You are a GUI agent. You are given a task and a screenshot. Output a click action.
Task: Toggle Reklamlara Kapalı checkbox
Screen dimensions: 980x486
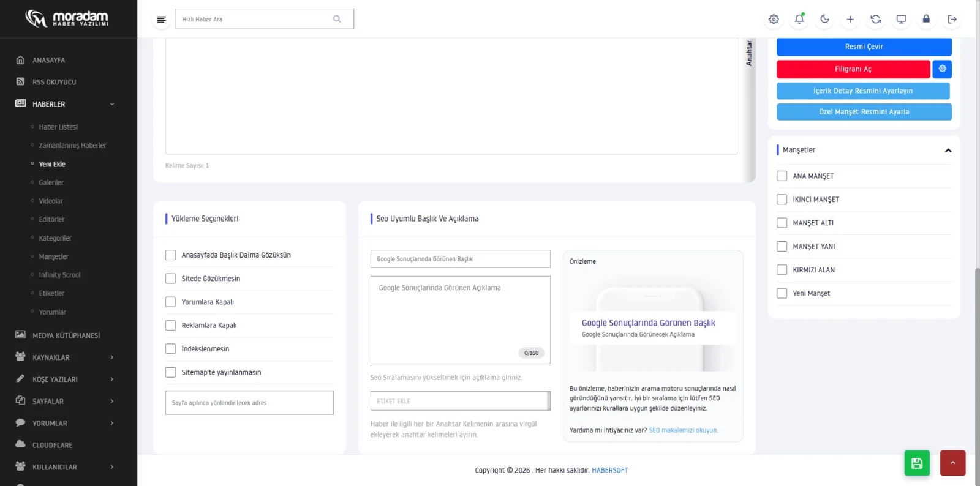point(170,326)
